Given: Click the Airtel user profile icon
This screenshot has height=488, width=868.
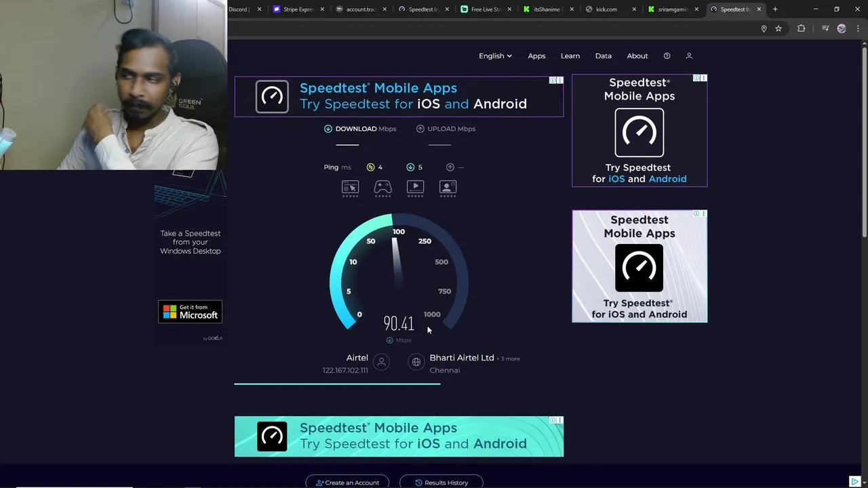Looking at the screenshot, I should coord(382,362).
